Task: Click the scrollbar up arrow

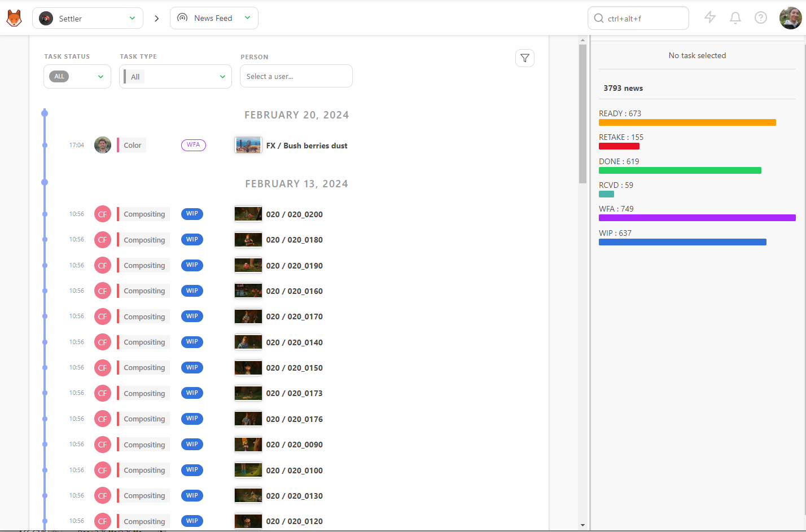Action: coord(583,40)
